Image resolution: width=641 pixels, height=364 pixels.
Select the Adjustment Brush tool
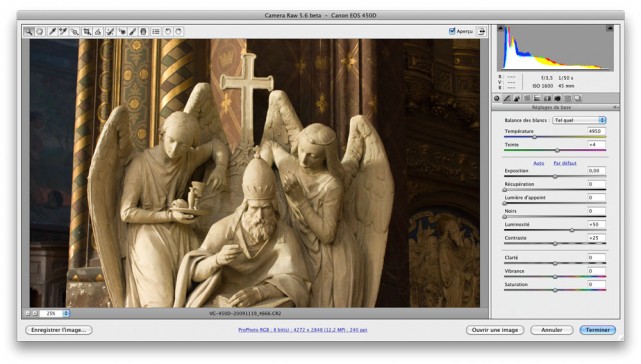(x=132, y=31)
